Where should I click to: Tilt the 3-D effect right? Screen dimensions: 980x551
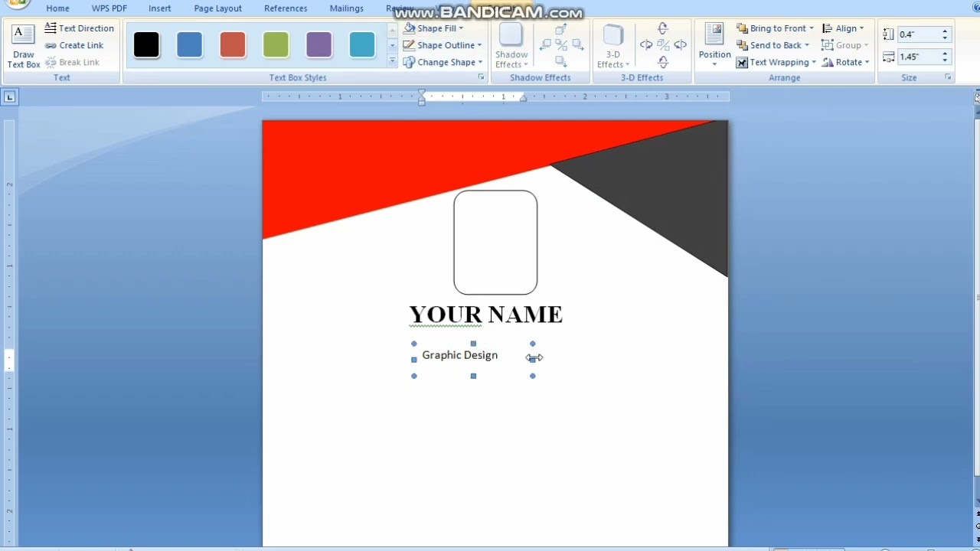pyautogui.click(x=680, y=45)
